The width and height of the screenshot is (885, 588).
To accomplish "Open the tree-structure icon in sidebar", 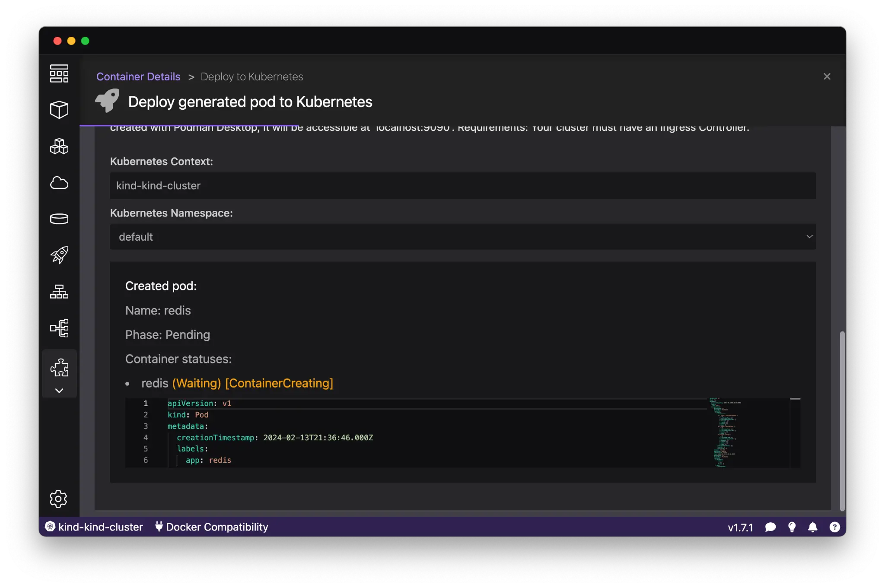I will point(59,328).
